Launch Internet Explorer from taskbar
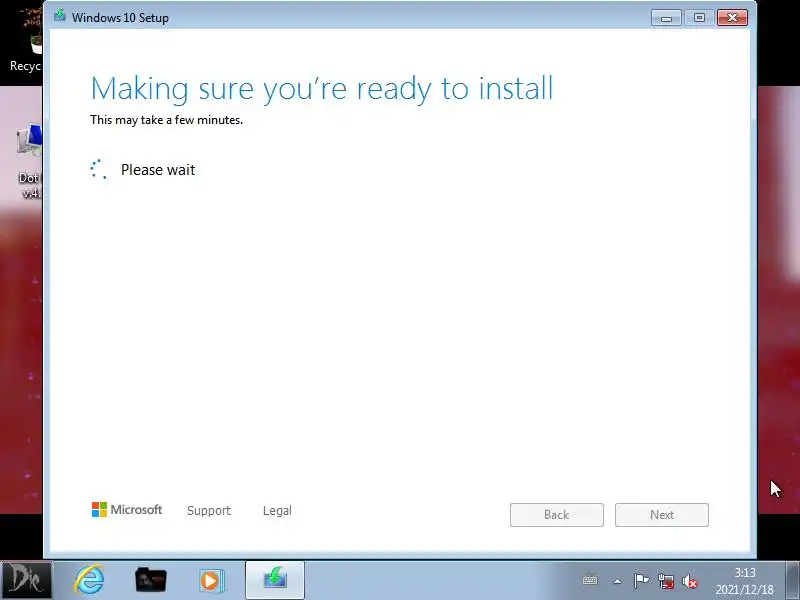800x600 pixels. pyautogui.click(x=89, y=580)
